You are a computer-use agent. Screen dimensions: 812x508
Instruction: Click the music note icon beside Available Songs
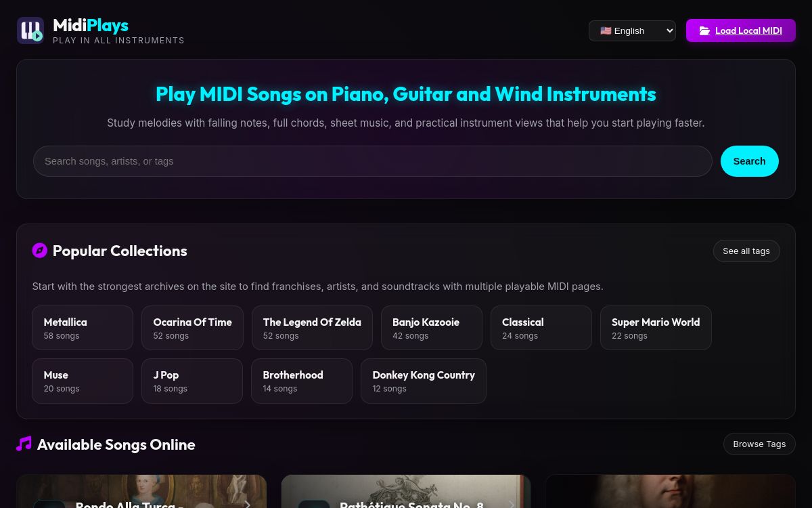pyautogui.click(x=24, y=444)
